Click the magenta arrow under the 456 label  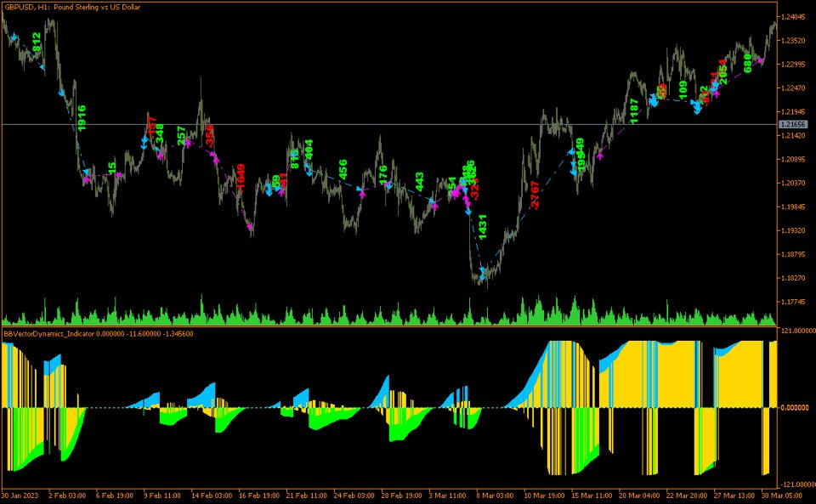point(362,195)
